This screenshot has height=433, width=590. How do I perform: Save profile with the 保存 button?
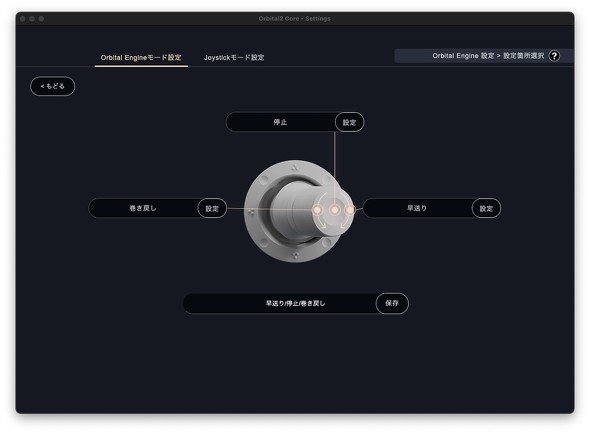click(x=392, y=303)
